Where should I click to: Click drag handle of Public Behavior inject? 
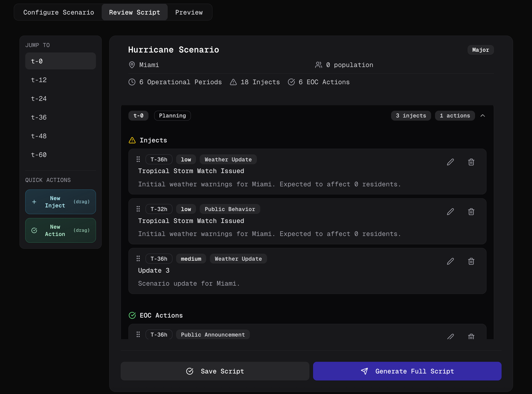coord(138,209)
